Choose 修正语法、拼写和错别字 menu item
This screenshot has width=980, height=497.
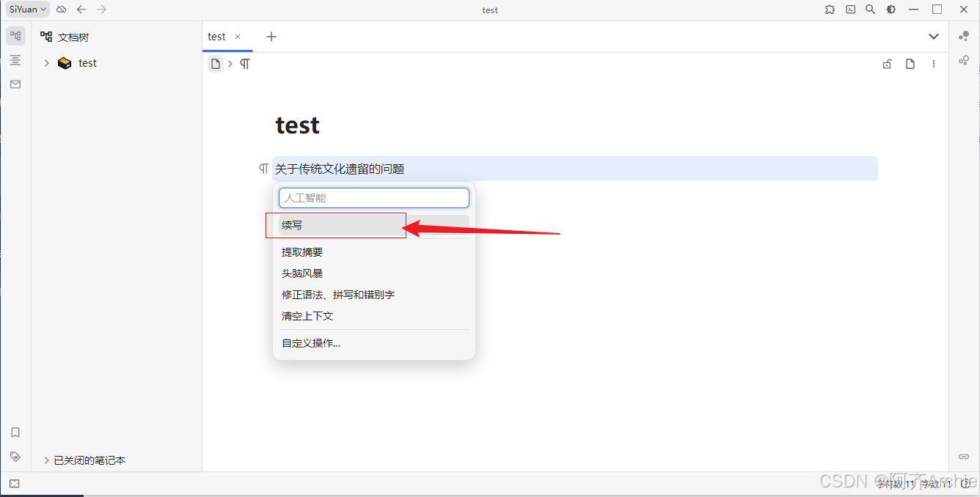coord(374,295)
